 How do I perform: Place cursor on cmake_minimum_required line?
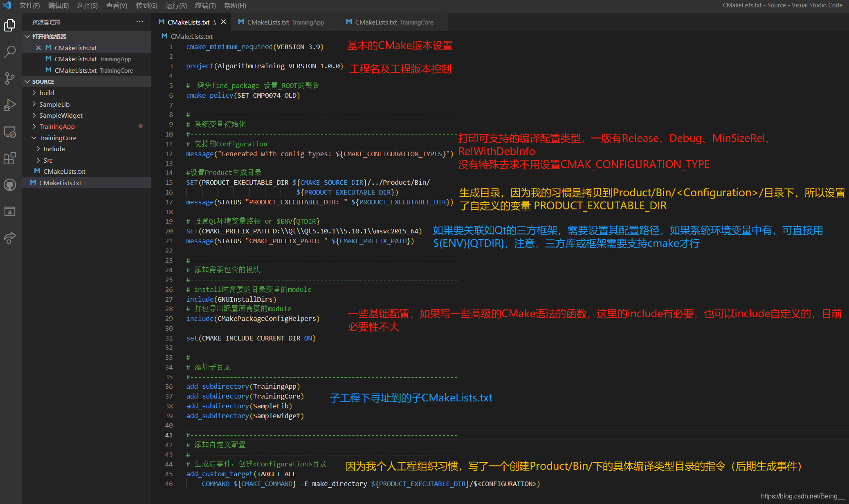coord(255,47)
